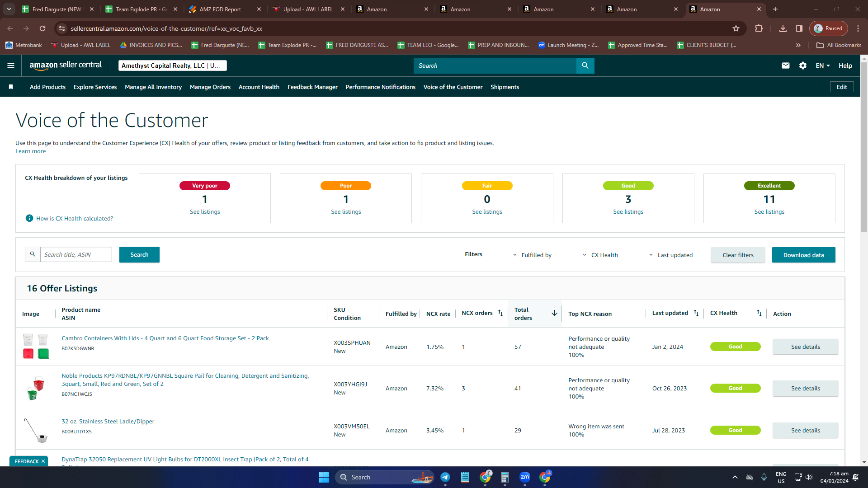Open the Seller Central mail messages icon
The width and height of the screenshot is (868, 488).
(x=786, y=66)
